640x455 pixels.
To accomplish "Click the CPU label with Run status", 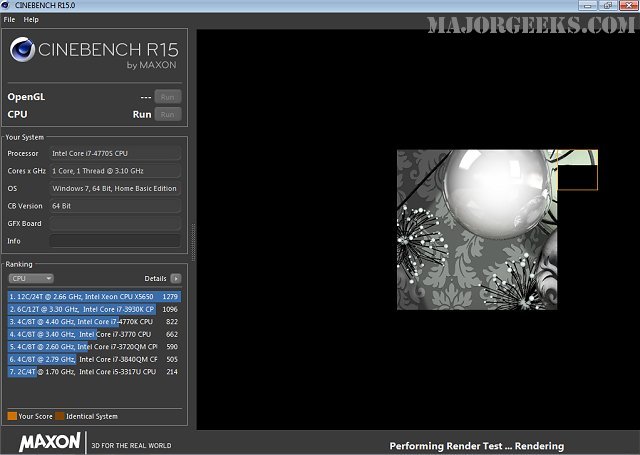I will pos(18,115).
